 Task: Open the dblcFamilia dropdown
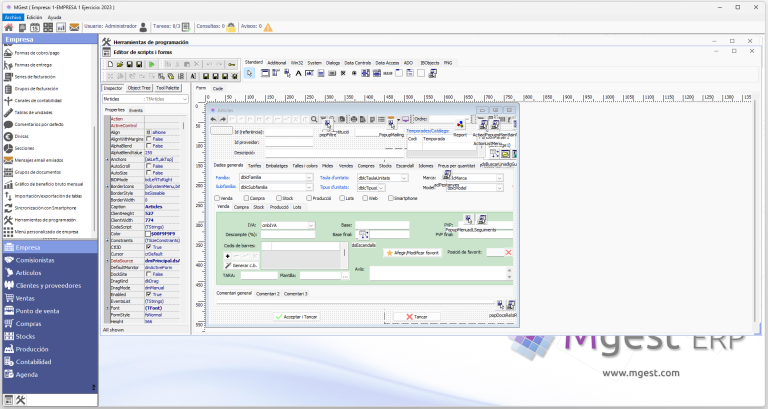tap(309, 177)
